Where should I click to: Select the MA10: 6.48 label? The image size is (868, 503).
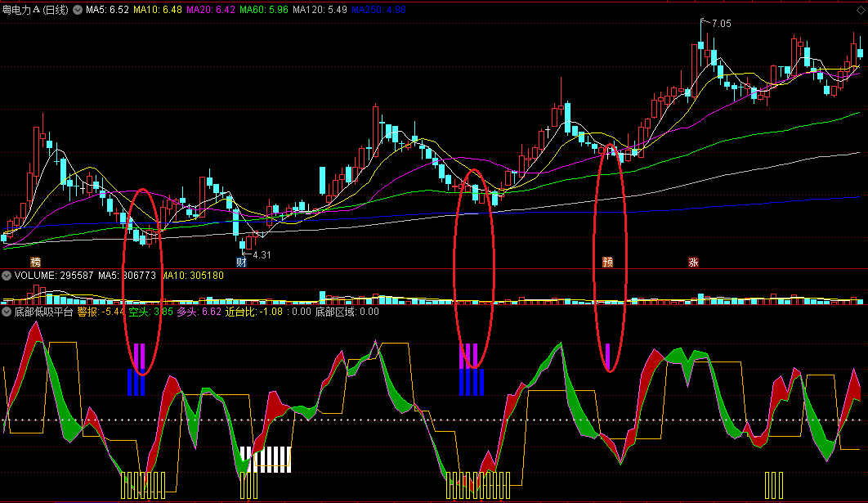click(158, 10)
